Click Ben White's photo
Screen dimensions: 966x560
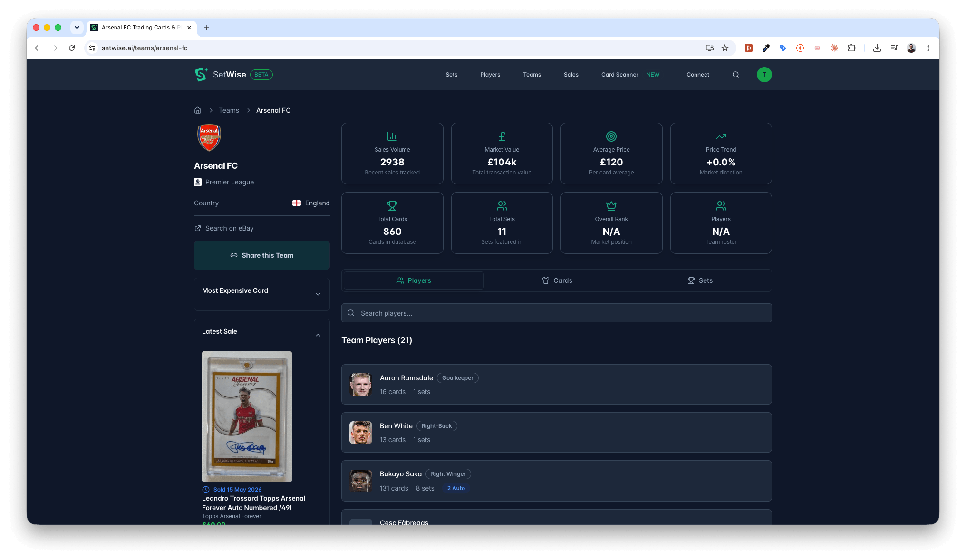pos(361,433)
